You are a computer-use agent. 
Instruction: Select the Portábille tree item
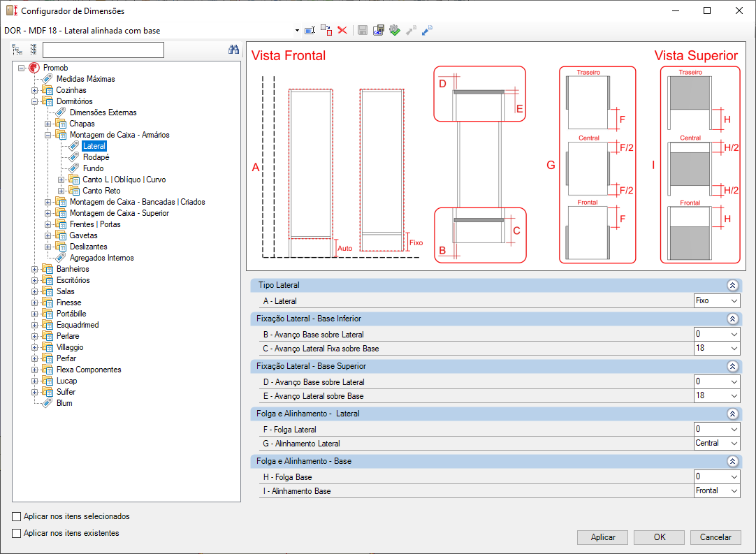pos(71,314)
